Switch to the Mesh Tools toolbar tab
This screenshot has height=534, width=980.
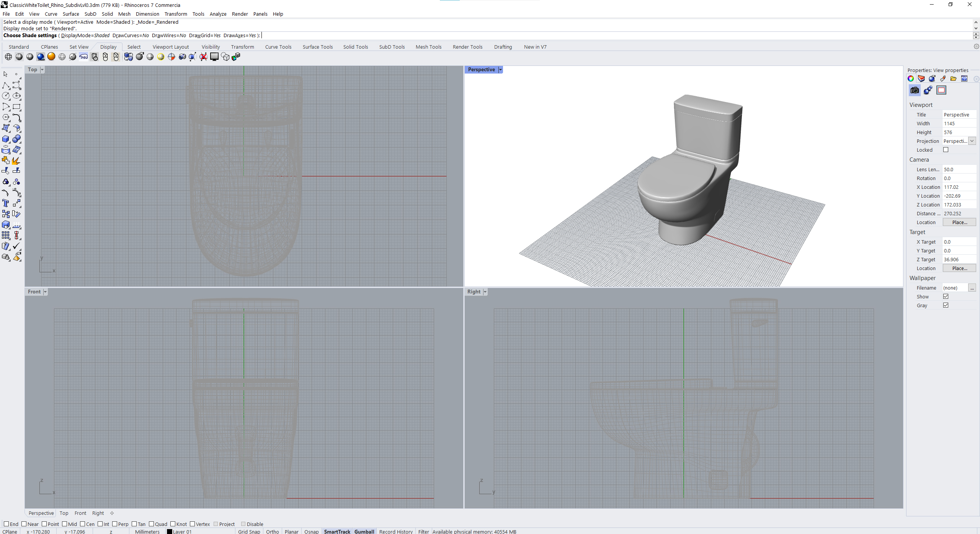click(428, 47)
